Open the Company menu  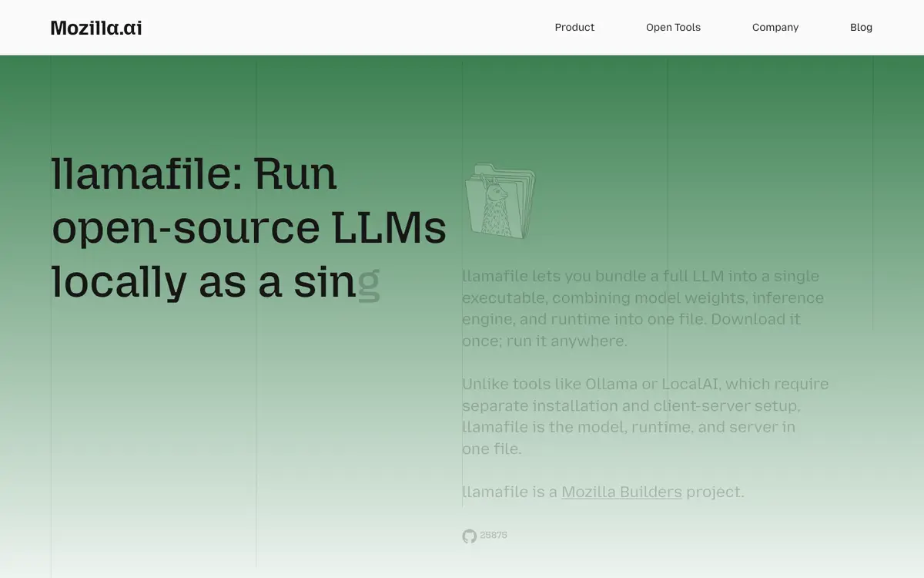(x=775, y=27)
